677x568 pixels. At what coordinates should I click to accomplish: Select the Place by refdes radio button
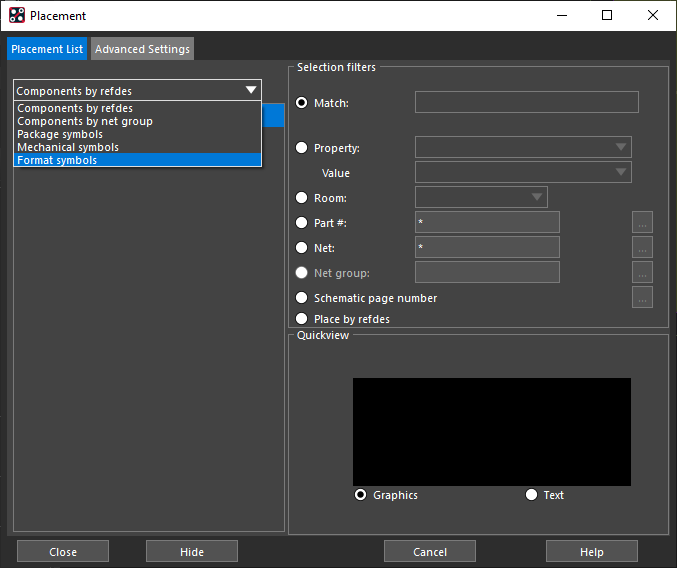301,319
